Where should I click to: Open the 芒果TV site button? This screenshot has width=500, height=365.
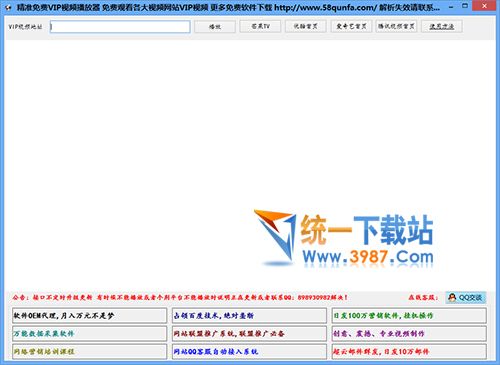click(x=260, y=26)
